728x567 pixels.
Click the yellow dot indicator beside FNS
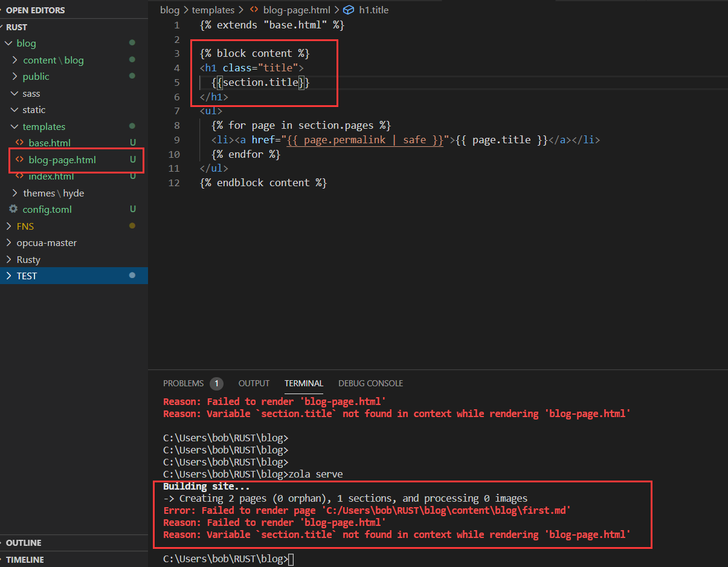pyautogui.click(x=132, y=226)
